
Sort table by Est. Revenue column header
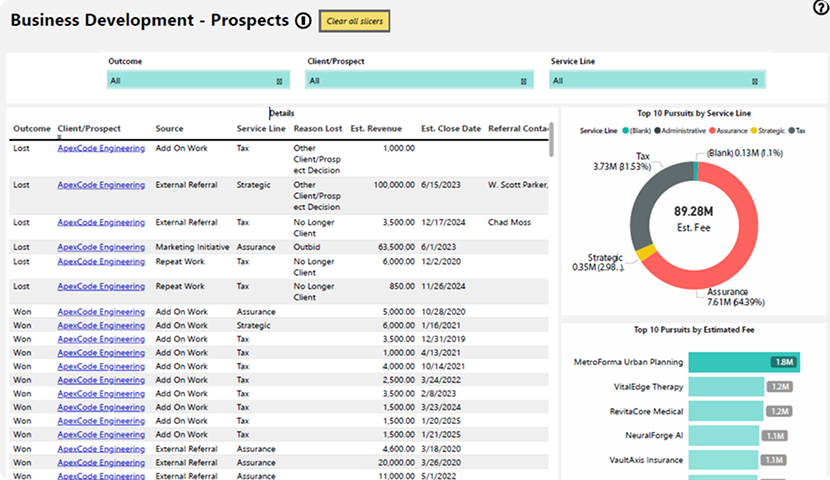pos(376,128)
